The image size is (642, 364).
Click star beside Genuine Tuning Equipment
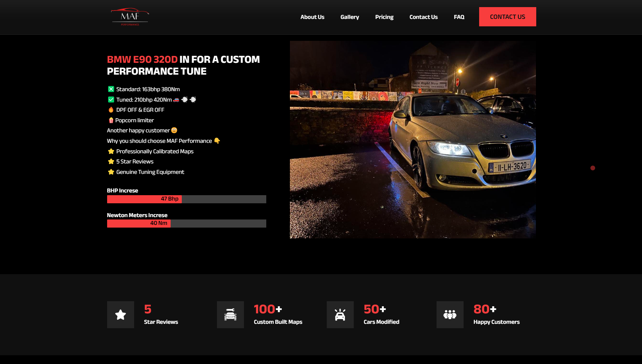click(x=111, y=172)
